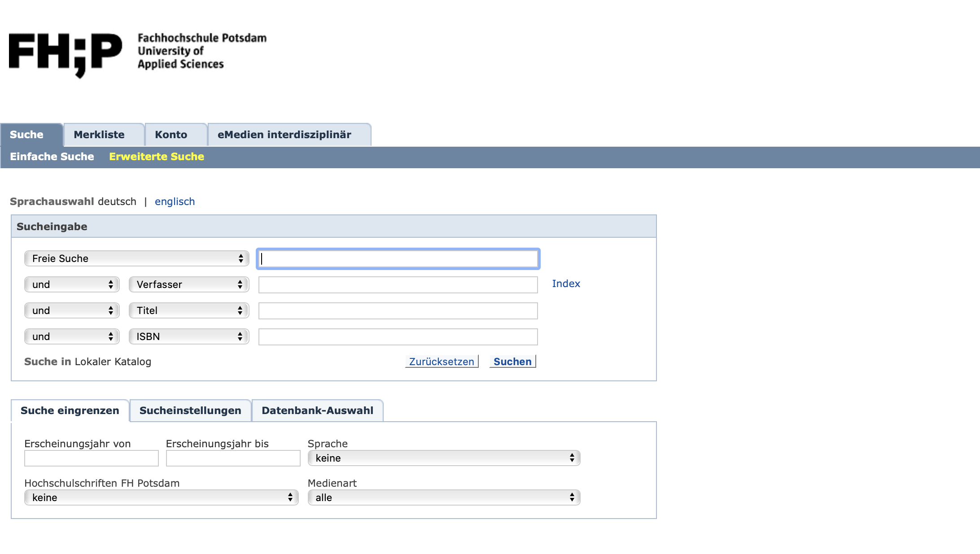
Task: Expand Hochschulschriften FH Potsdam dropdown
Action: tap(161, 497)
